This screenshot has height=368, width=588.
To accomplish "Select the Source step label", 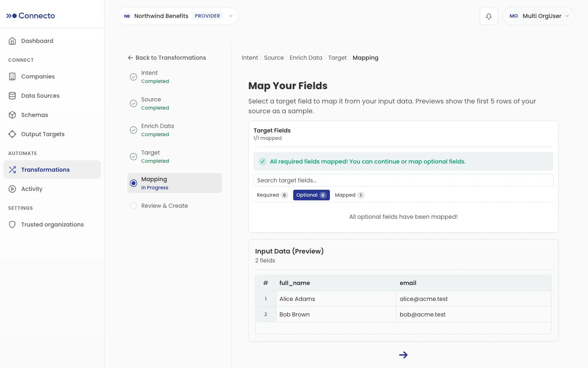I will click(x=151, y=99).
